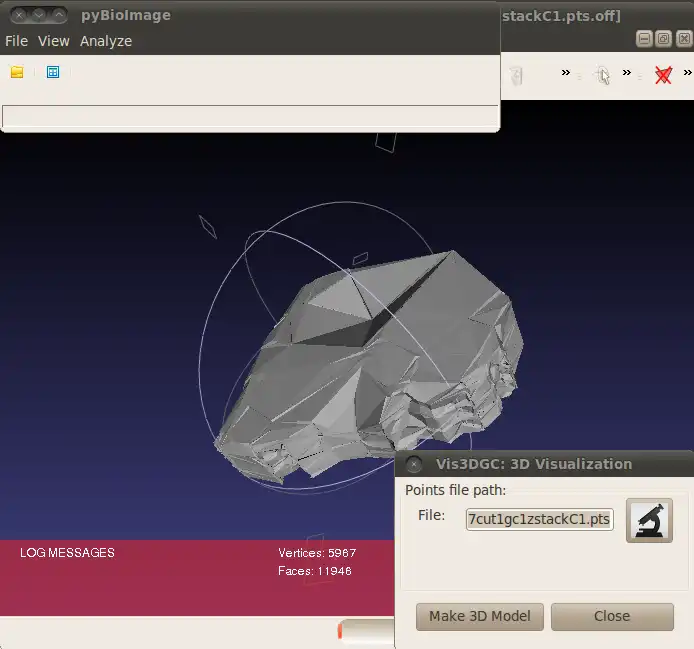Click the Close button in Vis3DGC dialog
Image resolution: width=694 pixels, height=649 pixels.
(x=612, y=616)
